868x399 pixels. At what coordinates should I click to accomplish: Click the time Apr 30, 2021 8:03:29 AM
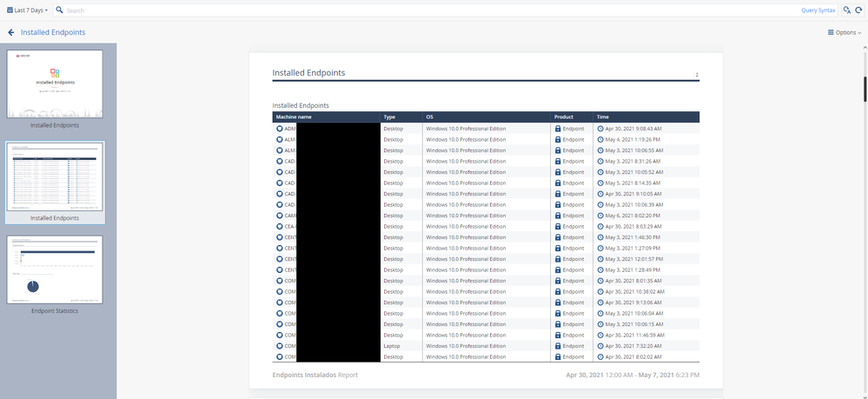point(633,226)
